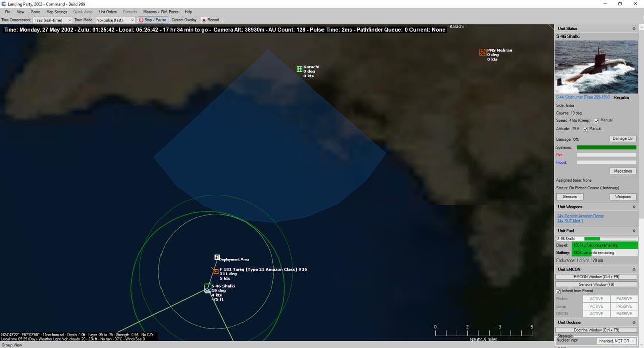The height and width of the screenshot is (348, 644).
Task: Select the F 181 Tariq contact icon
Action: (215, 271)
